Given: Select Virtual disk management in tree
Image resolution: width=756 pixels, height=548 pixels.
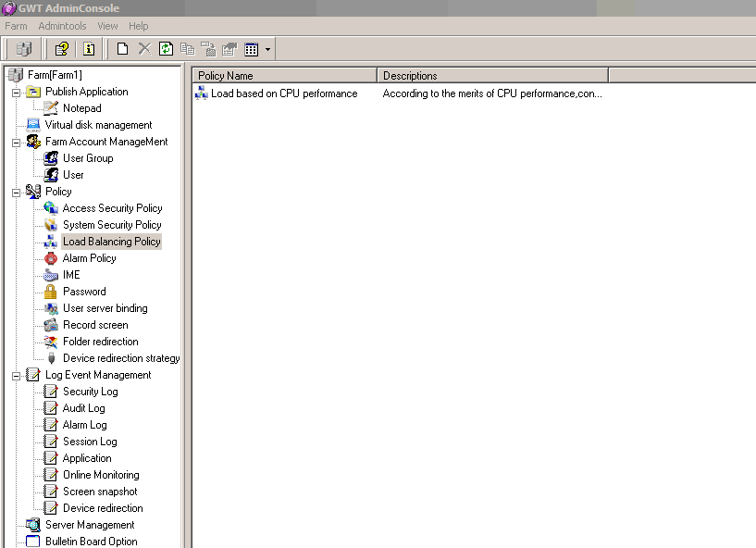Looking at the screenshot, I should tap(98, 125).
